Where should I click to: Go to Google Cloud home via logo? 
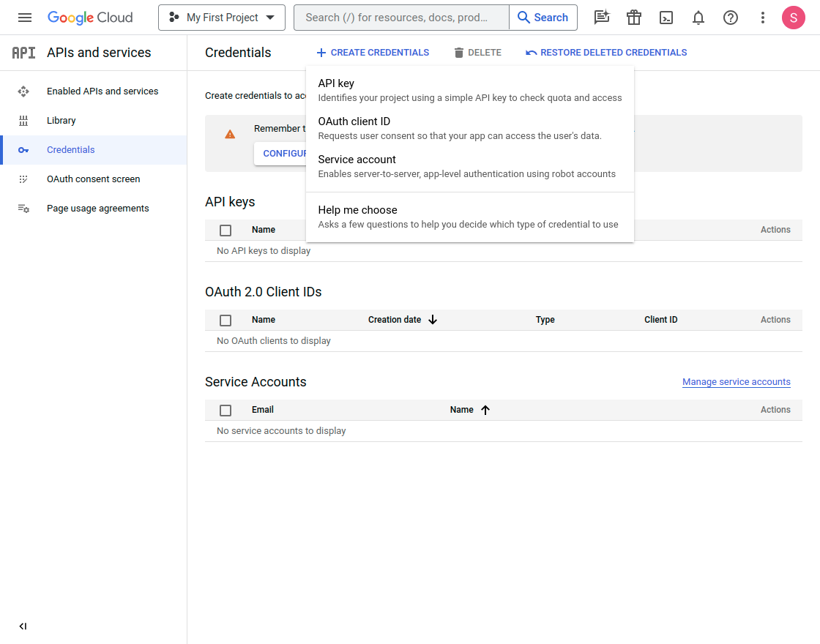[x=90, y=18]
